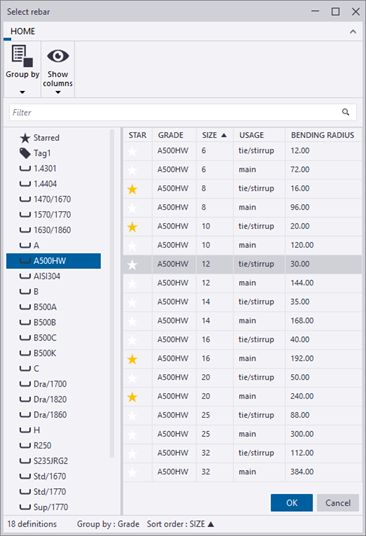This screenshot has height=536, width=366.
Task: Sort by the USAGE column header
Action: point(259,135)
